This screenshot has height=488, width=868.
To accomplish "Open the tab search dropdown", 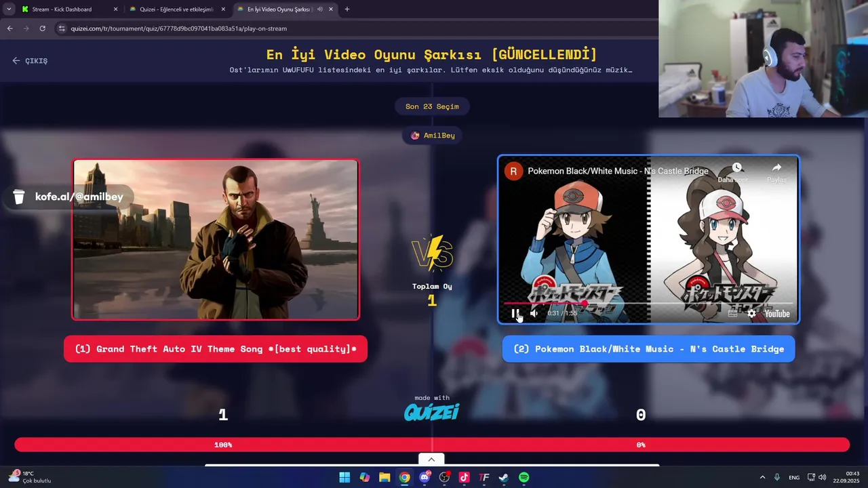I will click(8, 9).
